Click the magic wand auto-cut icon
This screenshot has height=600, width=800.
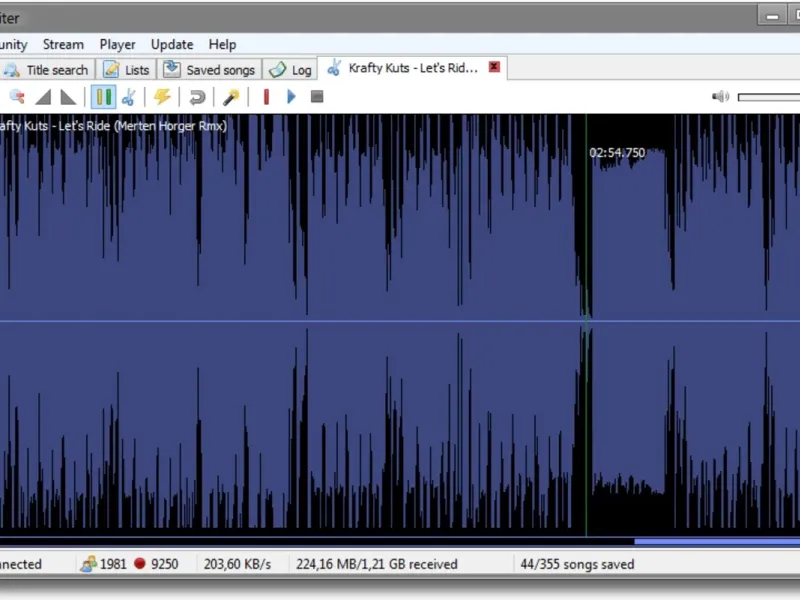[231, 97]
